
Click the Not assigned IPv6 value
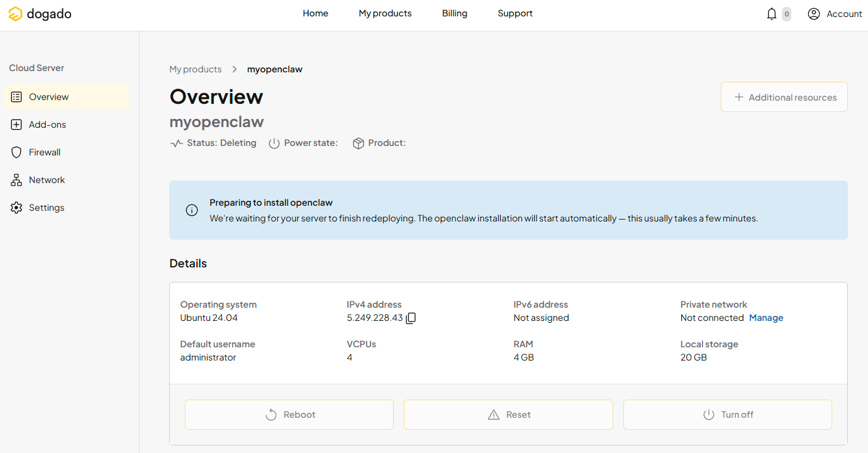(541, 318)
